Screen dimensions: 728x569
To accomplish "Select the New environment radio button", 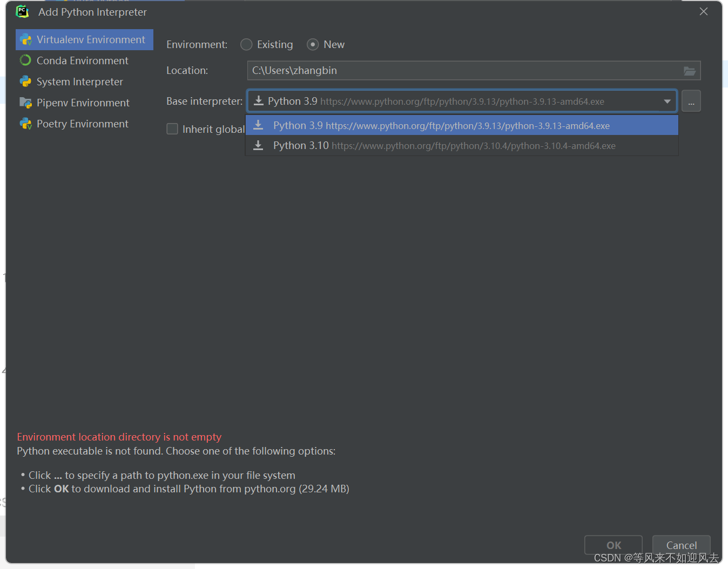I will pyautogui.click(x=313, y=44).
